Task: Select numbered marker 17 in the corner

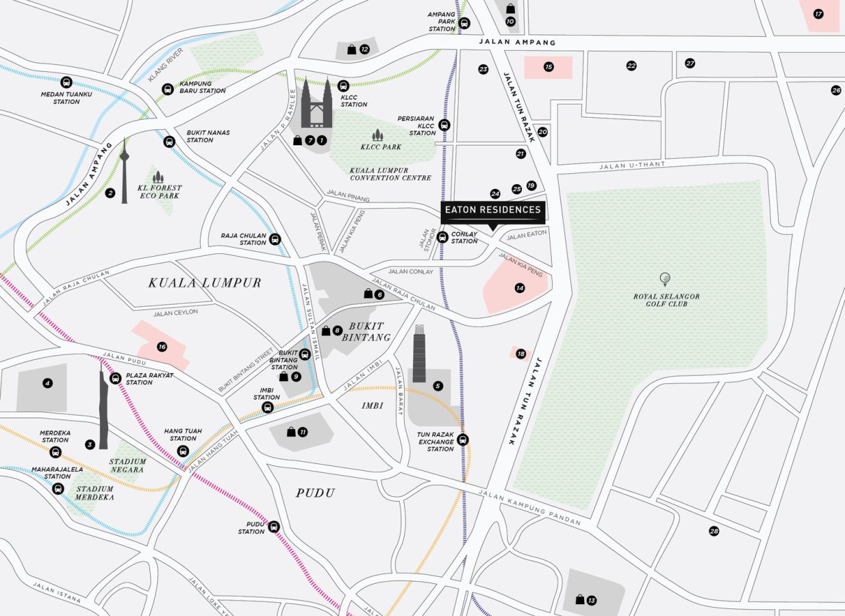Action: coord(818,14)
